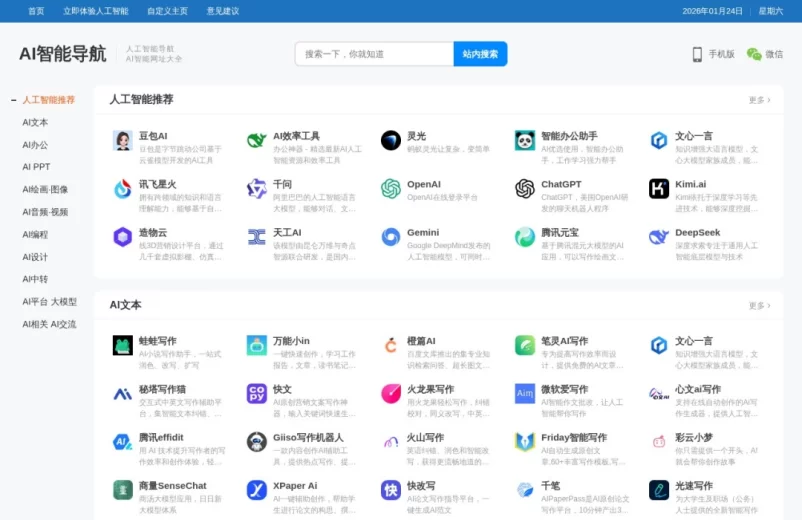Expand 更多 in 人工智能推荐 section

[760, 100]
